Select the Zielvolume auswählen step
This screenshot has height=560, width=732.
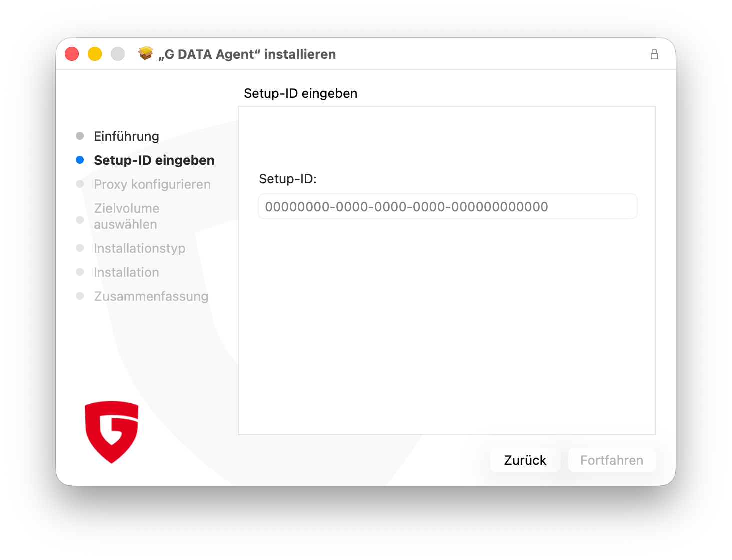tap(127, 216)
